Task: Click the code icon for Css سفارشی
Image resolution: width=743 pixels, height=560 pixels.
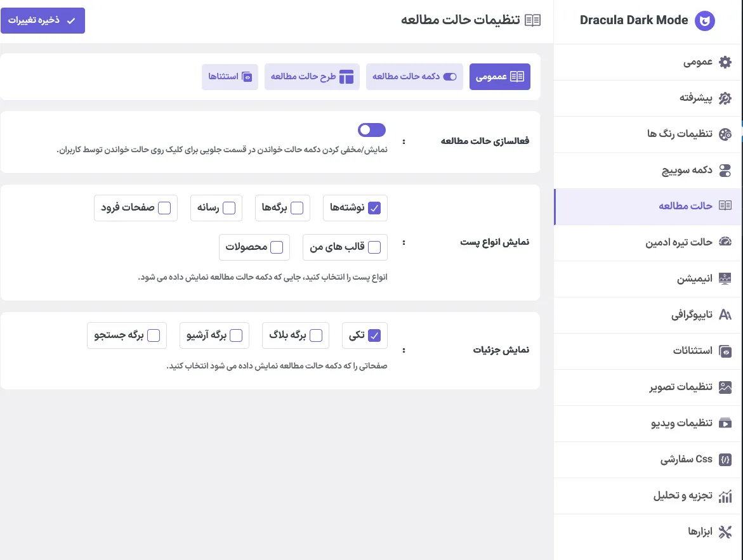Action: pyautogui.click(x=725, y=460)
